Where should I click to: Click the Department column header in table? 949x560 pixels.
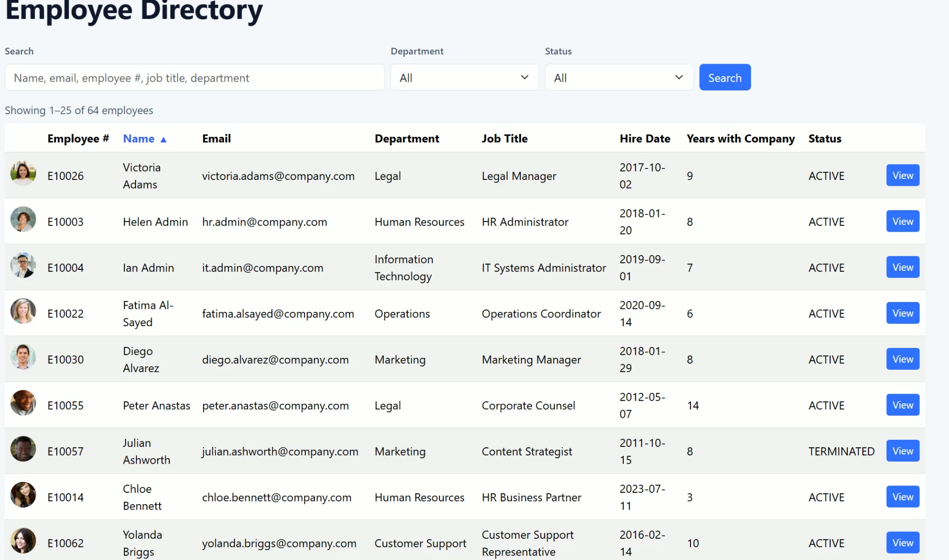click(407, 139)
